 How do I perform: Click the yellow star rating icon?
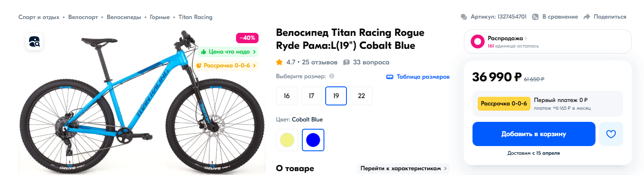tap(279, 62)
